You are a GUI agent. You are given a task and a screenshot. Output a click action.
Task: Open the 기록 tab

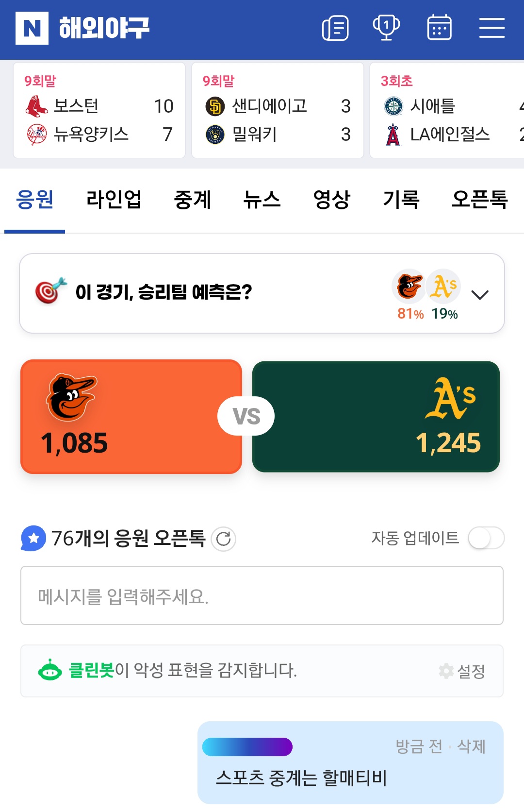(x=401, y=200)
